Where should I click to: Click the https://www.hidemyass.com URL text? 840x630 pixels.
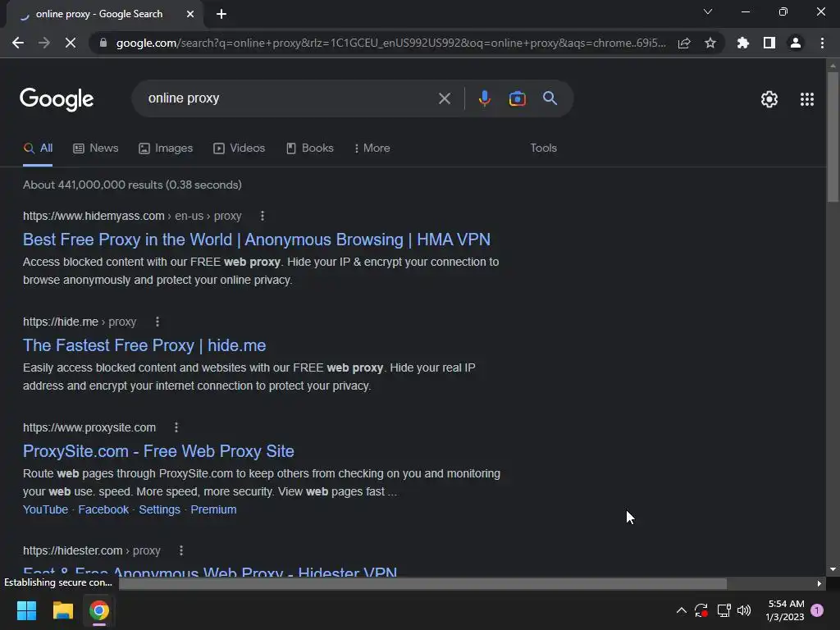pos(94,216)
